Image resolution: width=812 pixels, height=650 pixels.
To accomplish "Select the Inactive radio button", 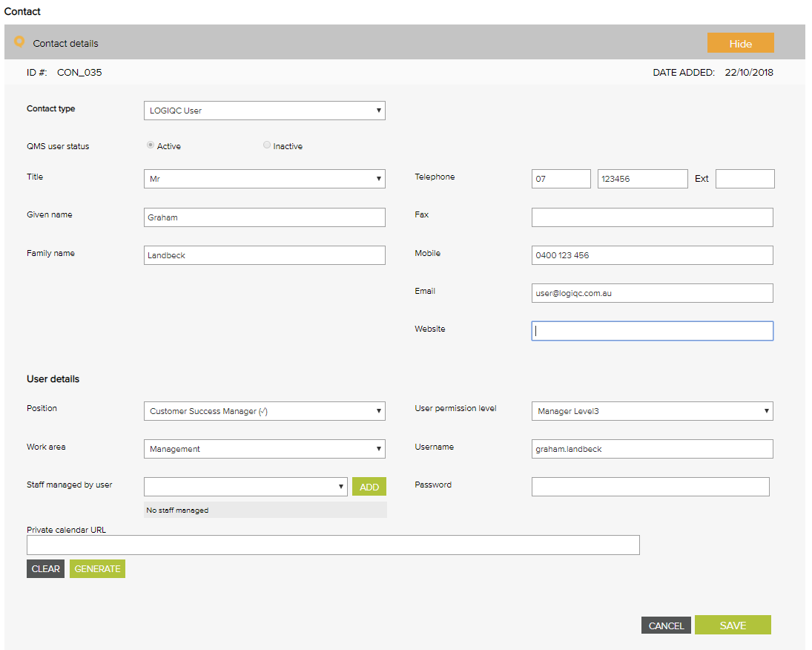I will (x=267, y=145).
